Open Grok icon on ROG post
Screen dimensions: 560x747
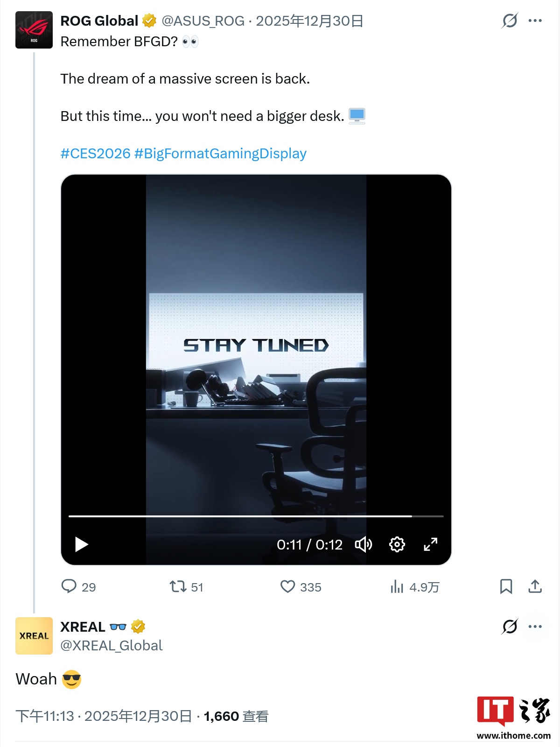point(510,21)
